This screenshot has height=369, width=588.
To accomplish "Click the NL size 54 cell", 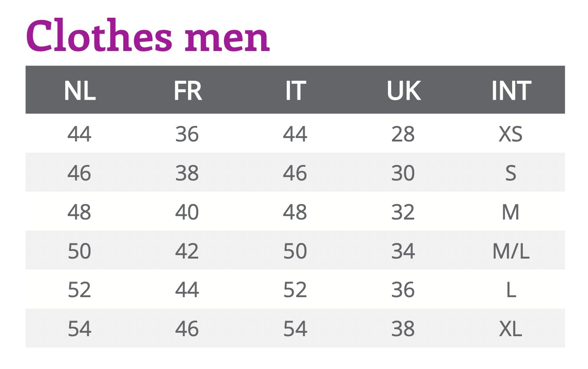I will click(x=79, y=329).
